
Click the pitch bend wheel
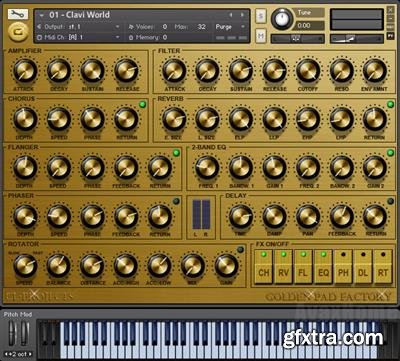(x=12, y=333)
